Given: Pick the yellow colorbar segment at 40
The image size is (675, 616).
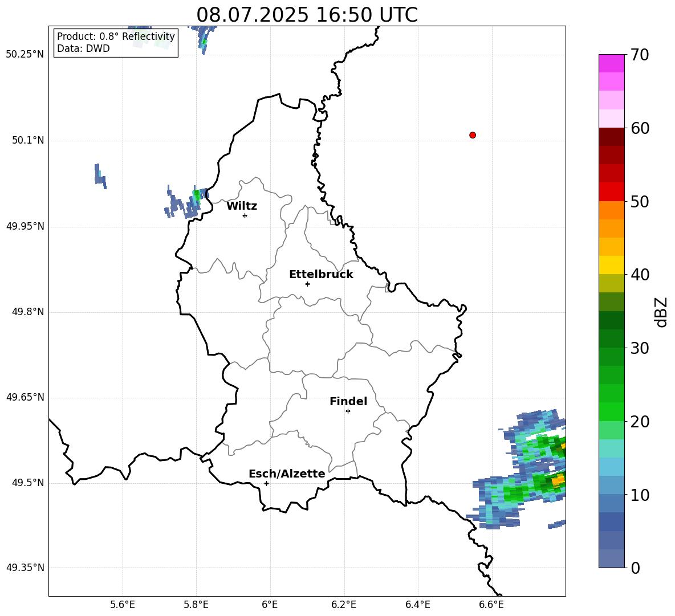Looking at the screenshot, I should (x=612, y=265).
